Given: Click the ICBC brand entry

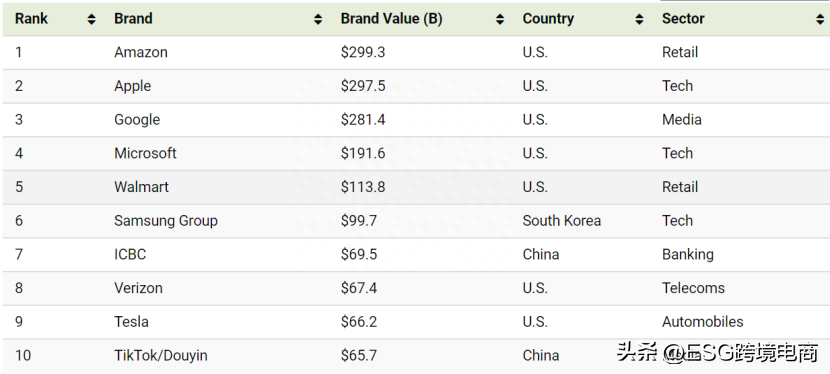Looking at the screenshot, I should 130,254.
